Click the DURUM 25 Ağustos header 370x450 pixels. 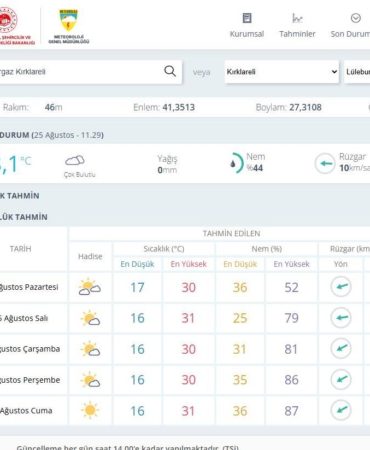[52, 135]
